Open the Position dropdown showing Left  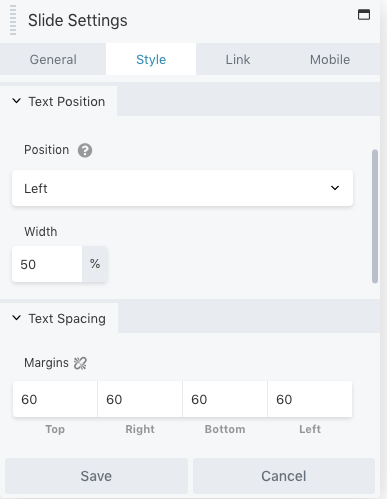(182, 188)
